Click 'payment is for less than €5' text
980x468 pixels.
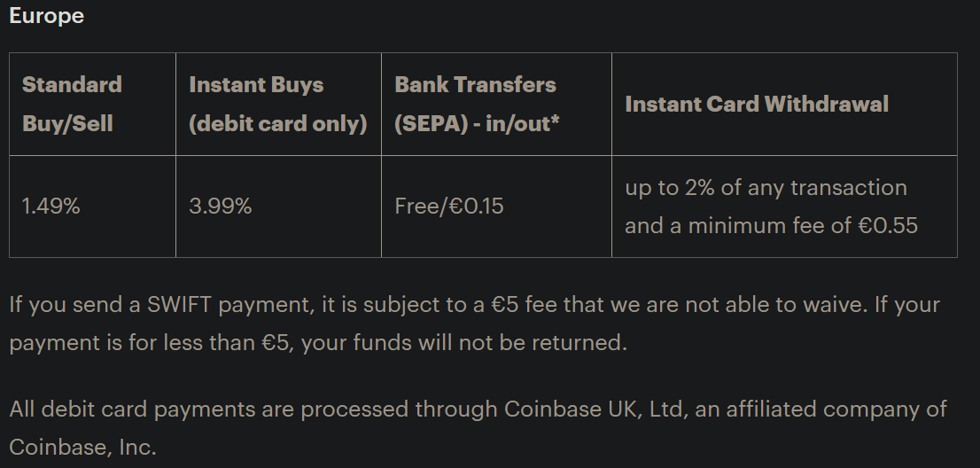coord(150,343)
